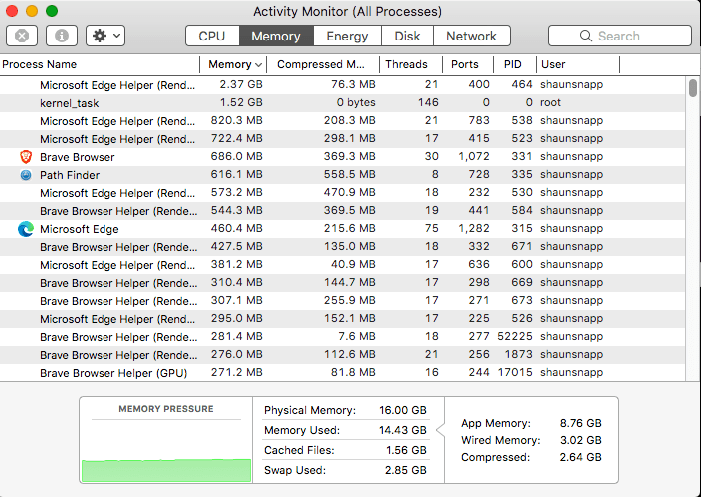
Task: Open process info with the inspect icon
Action: point(62,36)
